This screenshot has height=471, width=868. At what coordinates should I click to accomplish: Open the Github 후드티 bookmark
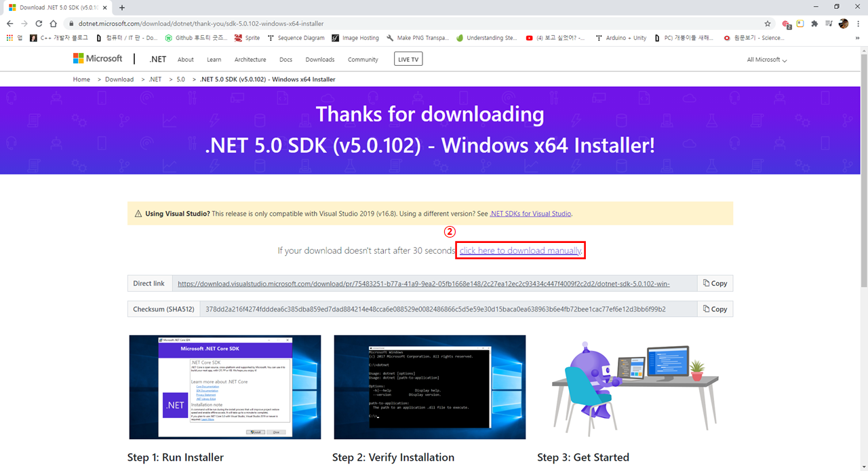point(196,38)
